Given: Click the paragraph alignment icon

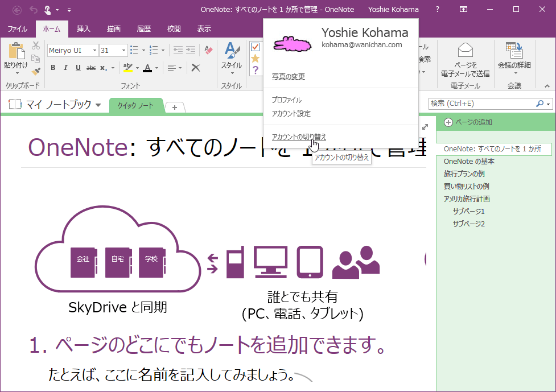Looking at the screenshot, I should (172, 68).
